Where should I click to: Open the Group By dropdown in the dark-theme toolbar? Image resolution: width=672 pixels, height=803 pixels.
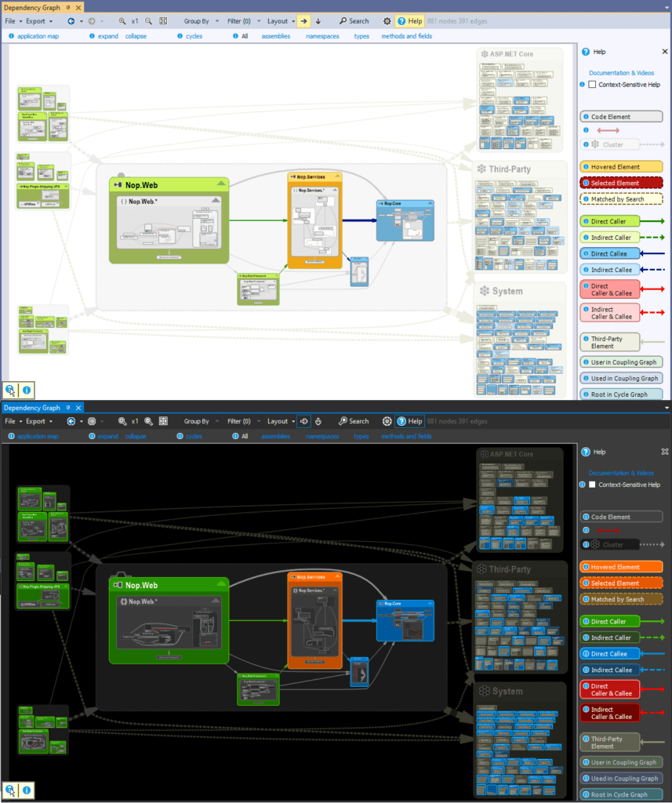[202, 421]
